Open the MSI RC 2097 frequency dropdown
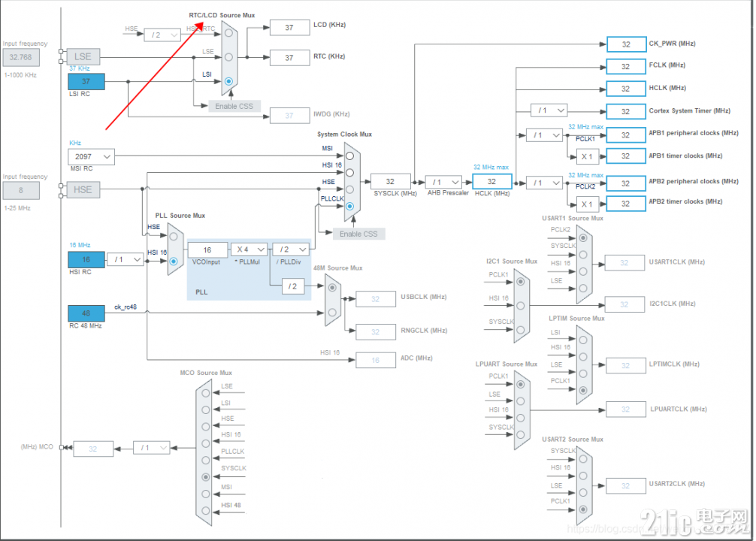756x541 pixels. (x=91, y=157)
